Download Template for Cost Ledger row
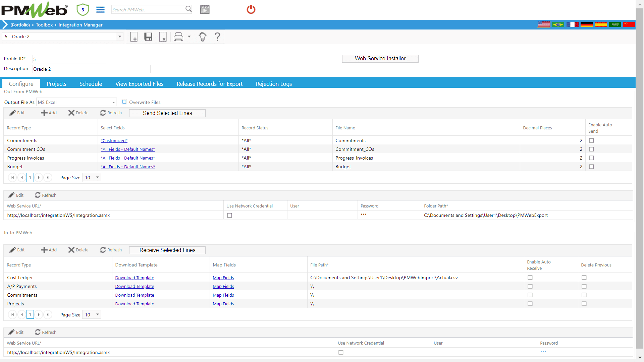 click(135, 278)
